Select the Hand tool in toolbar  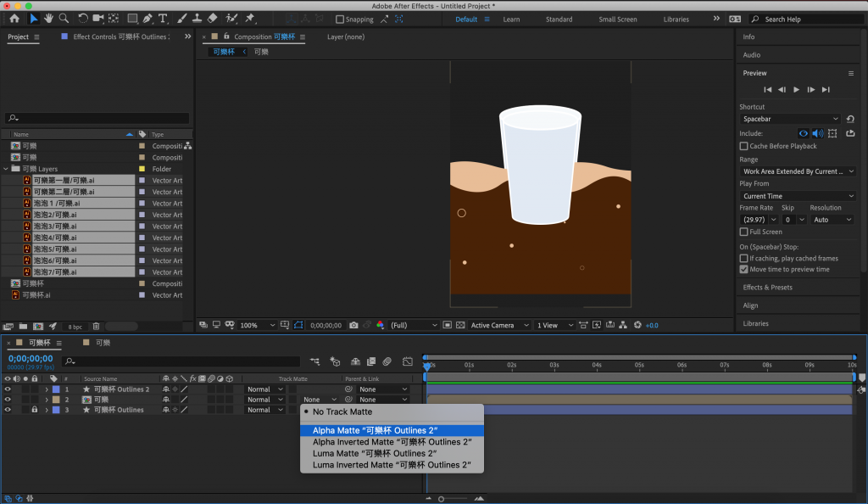coord(49,19)
